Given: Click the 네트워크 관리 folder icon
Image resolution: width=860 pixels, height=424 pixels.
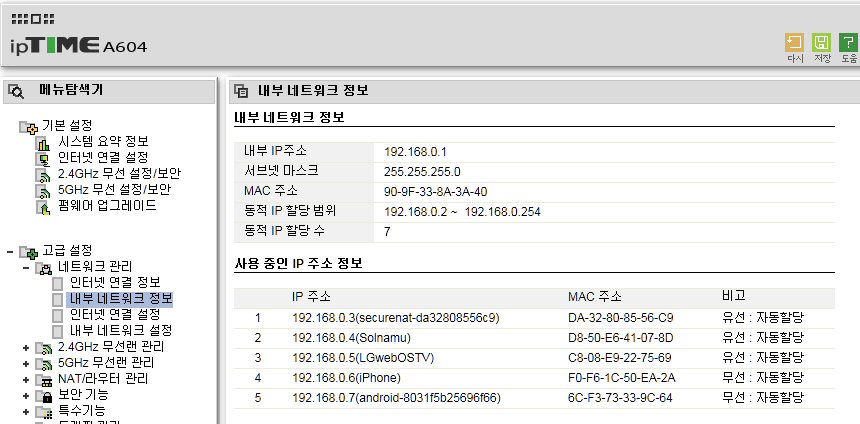Looking at the screenshot, I should [x=43, y=269].
